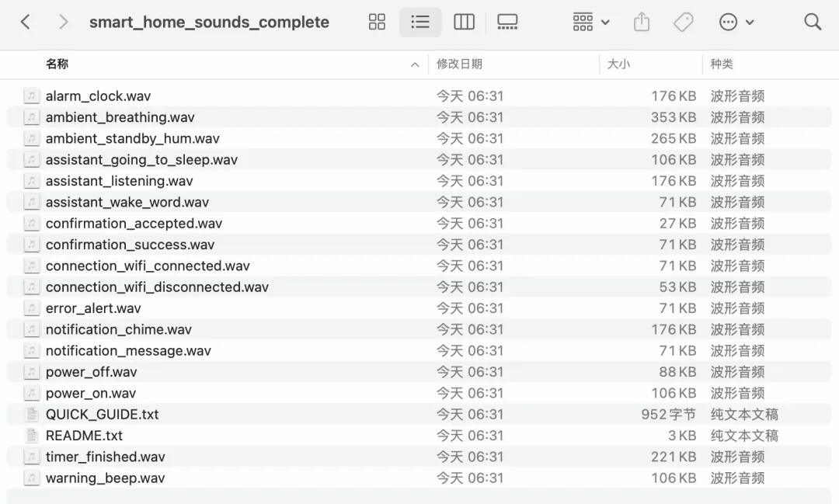Open search with the magnifier icon

coord(813,22)
